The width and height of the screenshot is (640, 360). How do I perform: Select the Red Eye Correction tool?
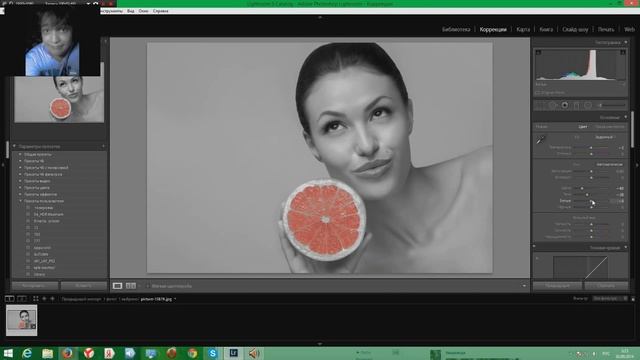click(564, 105)
